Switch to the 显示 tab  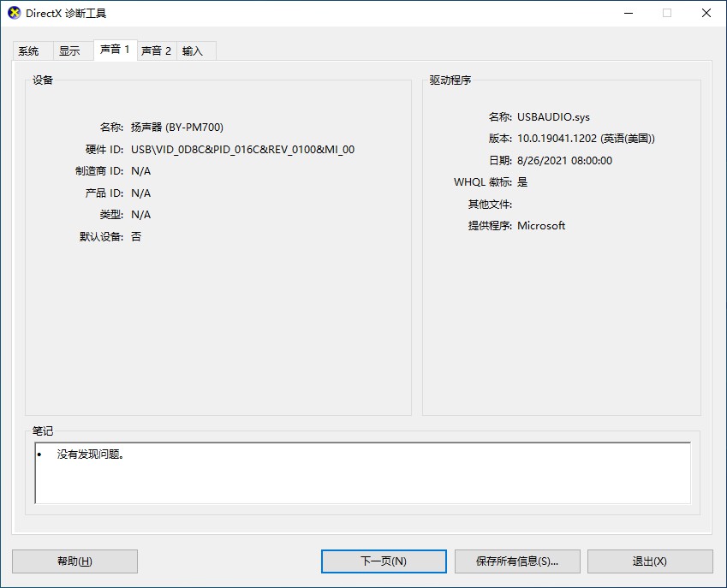point(72,50)
